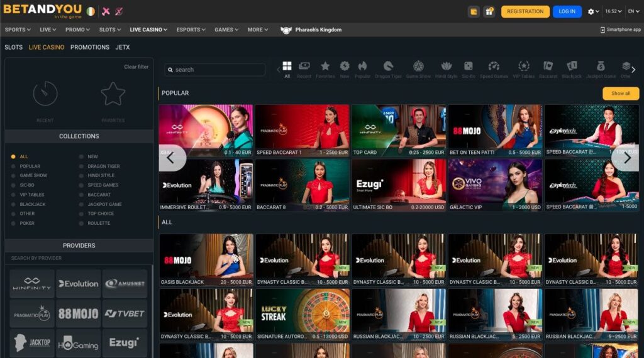The width and height of the screenshot is (644, 358).
Task: Open the Recent category icon in filter bar
Action: [x=304, y=66]
